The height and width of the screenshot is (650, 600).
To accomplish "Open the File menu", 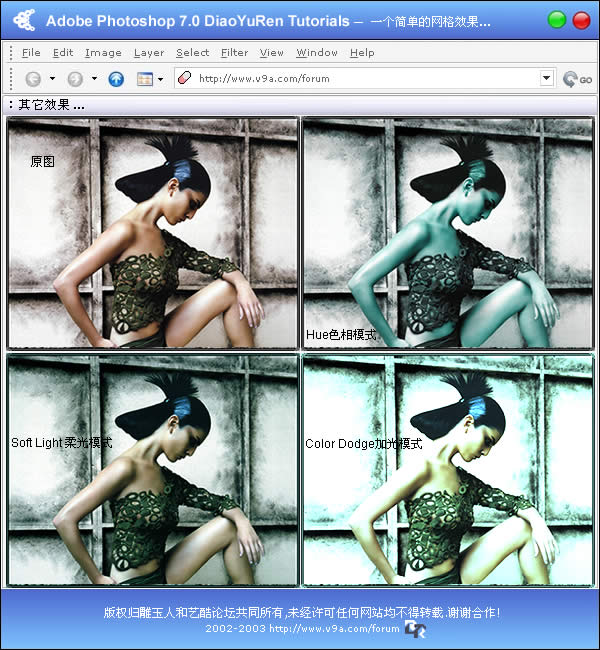I will pyautogui.click(x=31, y=53).
